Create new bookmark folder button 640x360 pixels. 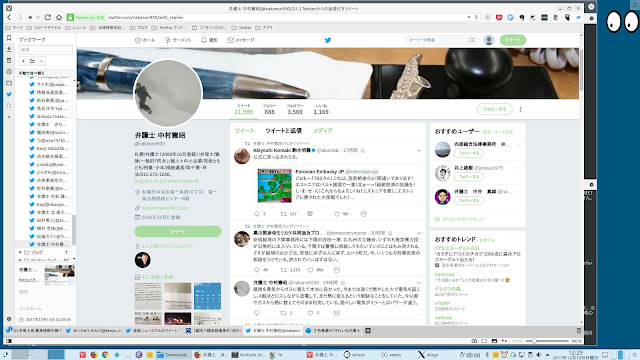click(x=32, y=61)
